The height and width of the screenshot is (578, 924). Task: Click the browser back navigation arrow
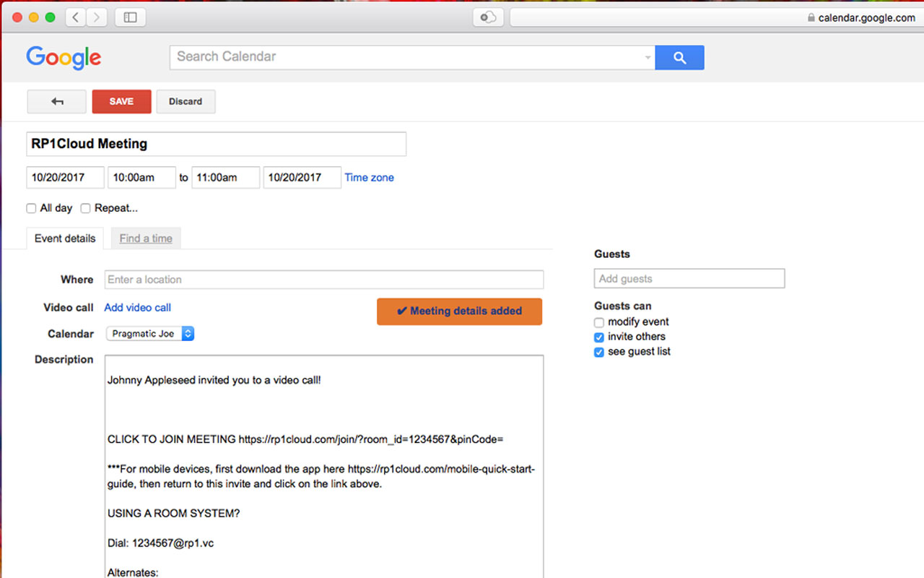(x=75, y=17)
